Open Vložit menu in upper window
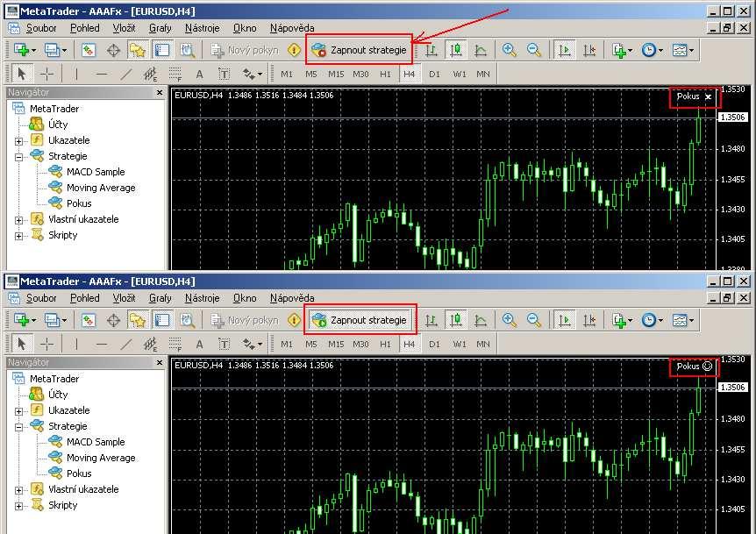Image resolution: width=756 pixels, height=534 pixels. [x=124, y=28]
